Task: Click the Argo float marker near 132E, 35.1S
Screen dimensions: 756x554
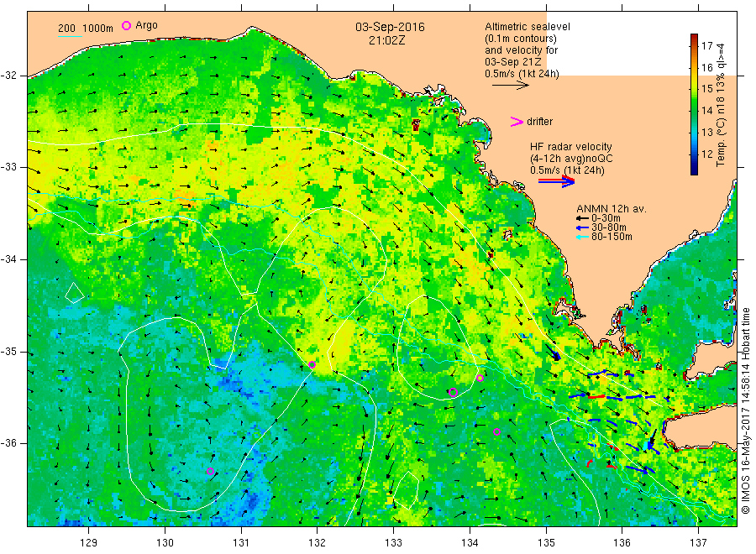Action: (312, 364)
